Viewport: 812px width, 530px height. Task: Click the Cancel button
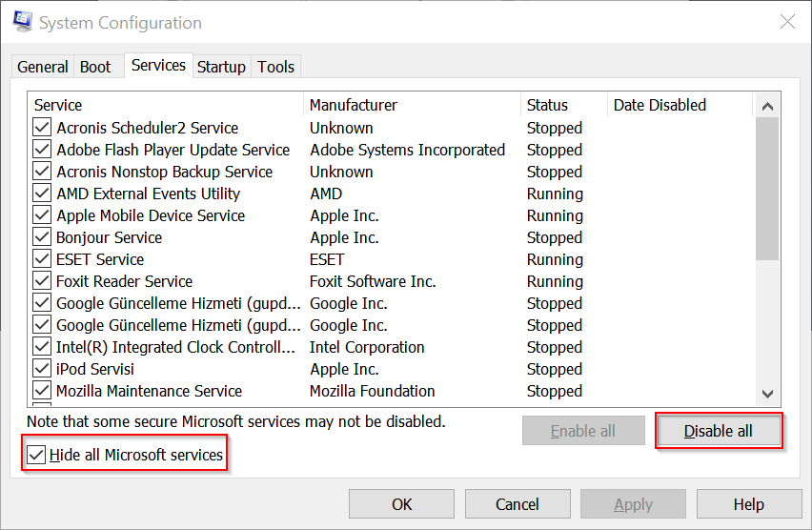tap(518, 504)
